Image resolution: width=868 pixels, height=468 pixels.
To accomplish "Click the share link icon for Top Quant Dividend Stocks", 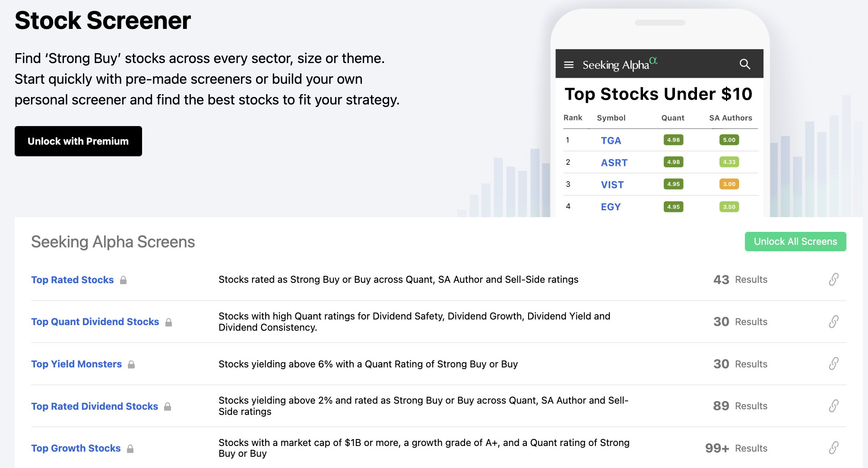I will 834,322.
